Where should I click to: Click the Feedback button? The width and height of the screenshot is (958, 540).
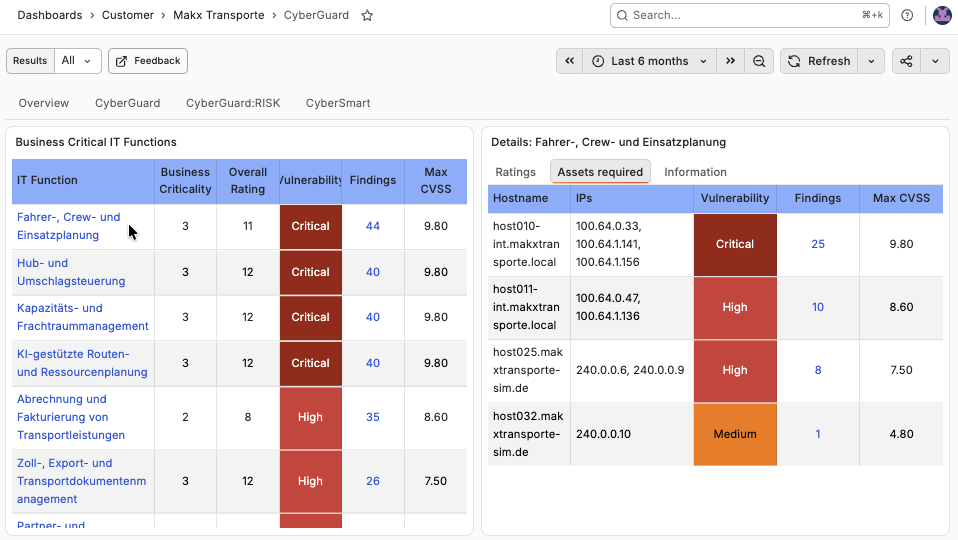click(148, 61)
